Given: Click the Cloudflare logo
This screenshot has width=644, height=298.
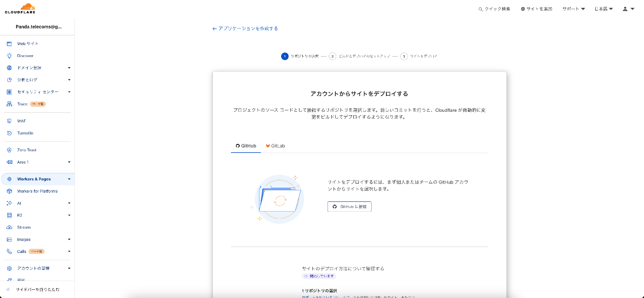Looking at the screenshot, I should 20,8.
